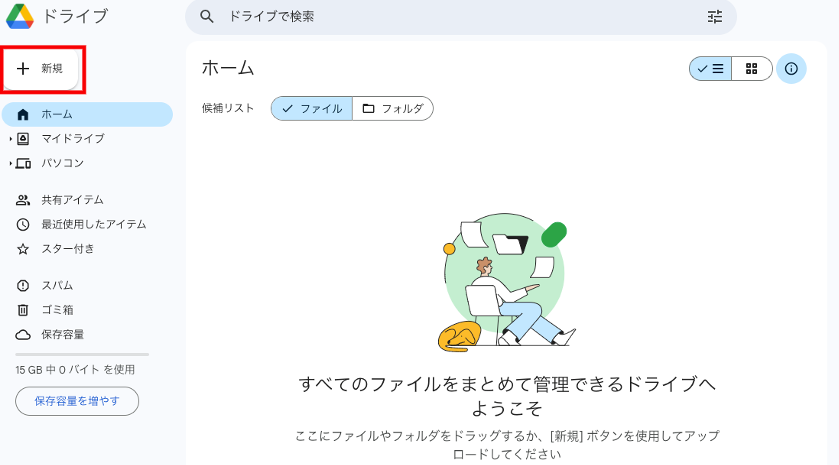Switch to grid layout view
The image size is (839, 465).
pyautogui.click(x=751, y=68)
